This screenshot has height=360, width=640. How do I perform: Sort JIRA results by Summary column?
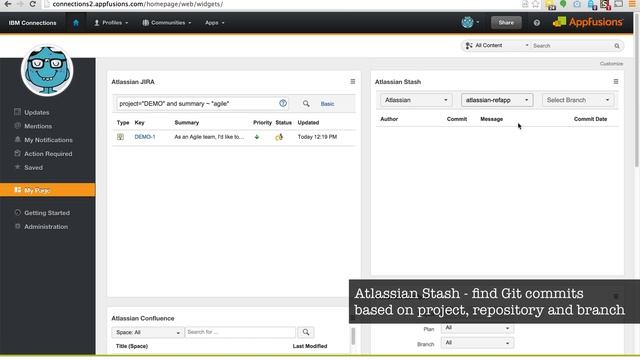[x=187, y=122]
